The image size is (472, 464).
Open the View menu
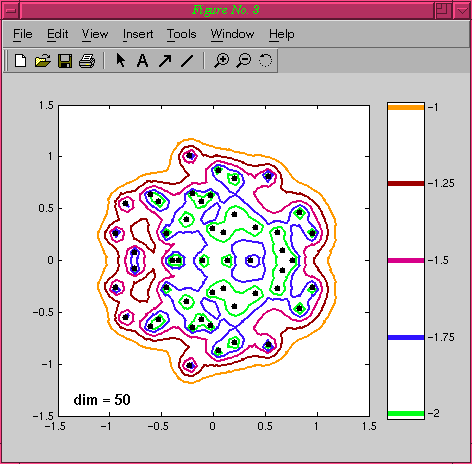95,34
